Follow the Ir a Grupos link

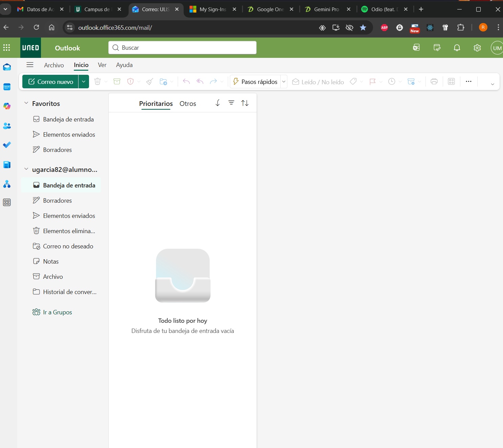57,312
